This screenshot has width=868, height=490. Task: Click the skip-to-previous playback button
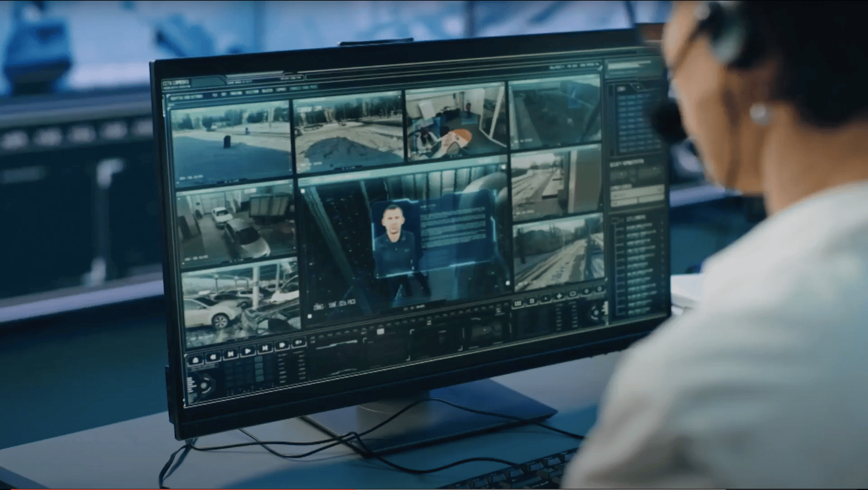pyautogui.click(x=230, y=354)
